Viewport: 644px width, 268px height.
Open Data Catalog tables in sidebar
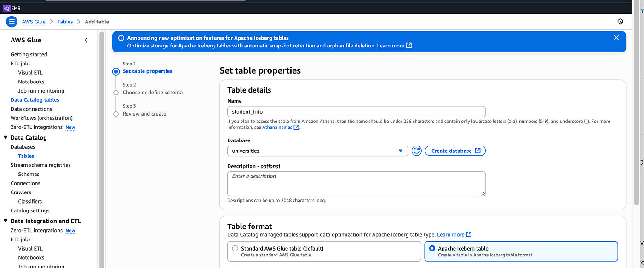point(35,100)
